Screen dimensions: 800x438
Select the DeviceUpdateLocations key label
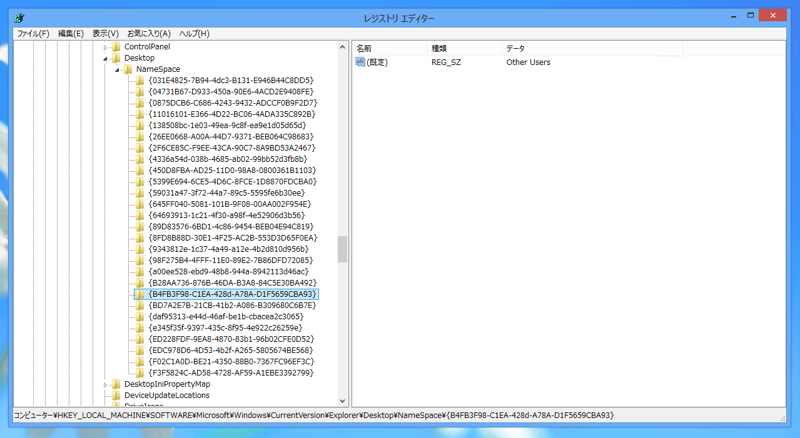[x=167, y=396]
